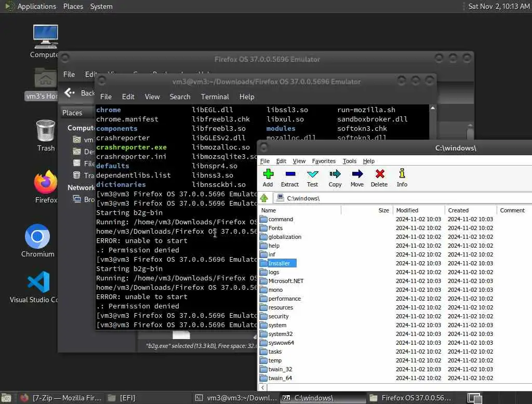Click the Delete toolbar icon
Screen dimensions: 532x404
[x=379, y=178]
